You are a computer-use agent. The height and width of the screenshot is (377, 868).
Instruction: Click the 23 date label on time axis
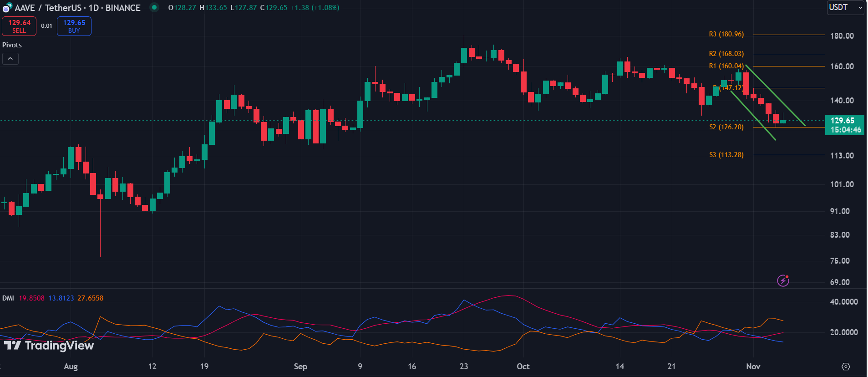pyautogui.click(x=464, y=367)
